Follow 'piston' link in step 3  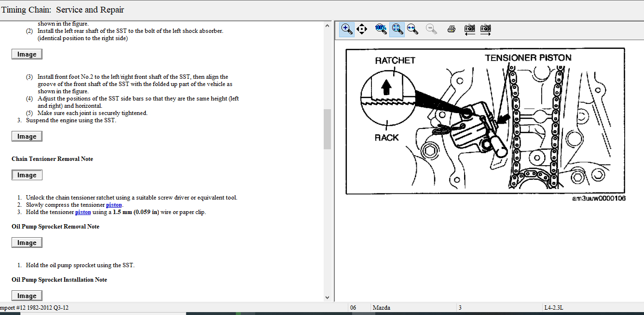(x=83, y=212)
